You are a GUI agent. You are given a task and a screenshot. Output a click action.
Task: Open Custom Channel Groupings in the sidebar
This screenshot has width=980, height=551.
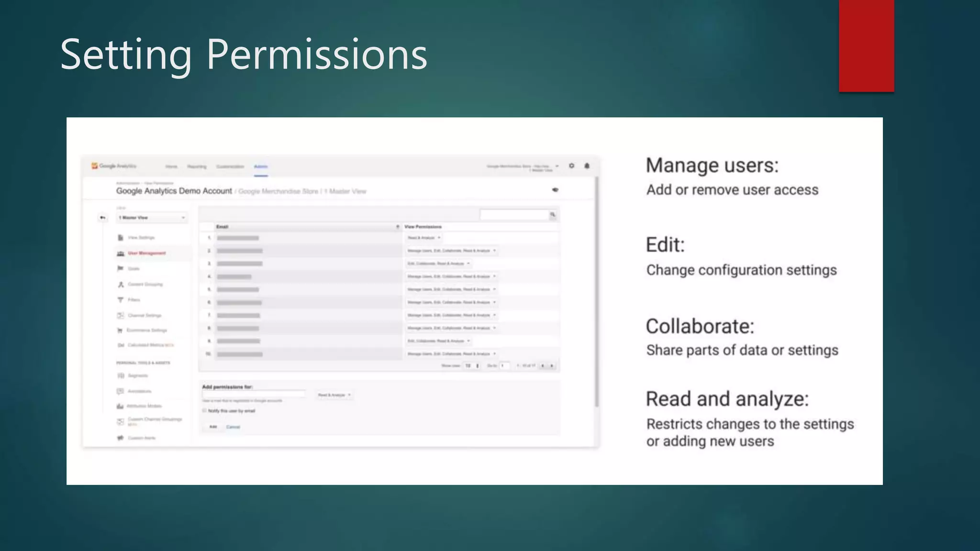point(149,421)
